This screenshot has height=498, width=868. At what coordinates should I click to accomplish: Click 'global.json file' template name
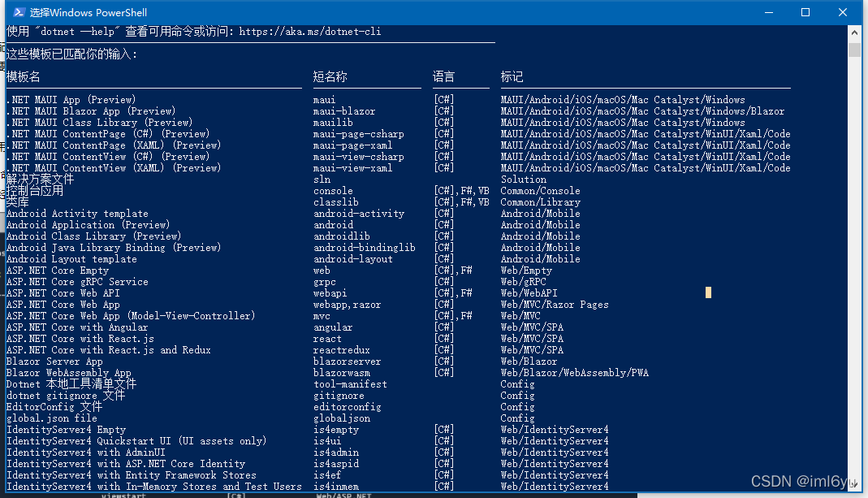point(51,418)
